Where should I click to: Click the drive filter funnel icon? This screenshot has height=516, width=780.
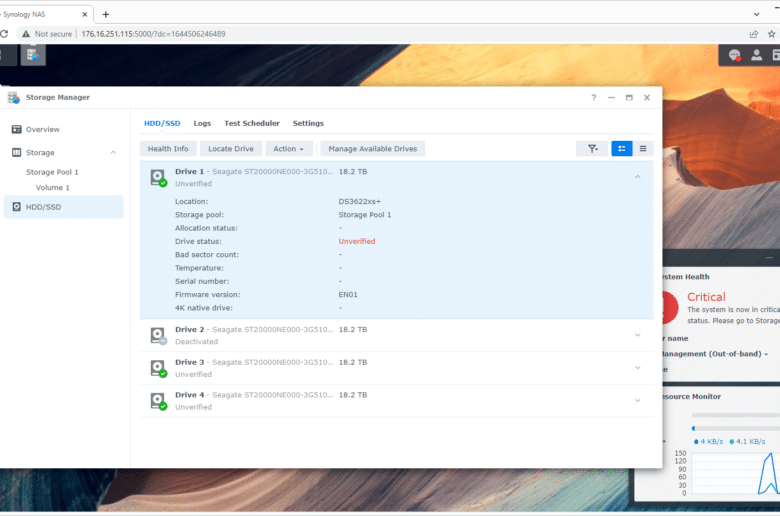click(592, 149)
